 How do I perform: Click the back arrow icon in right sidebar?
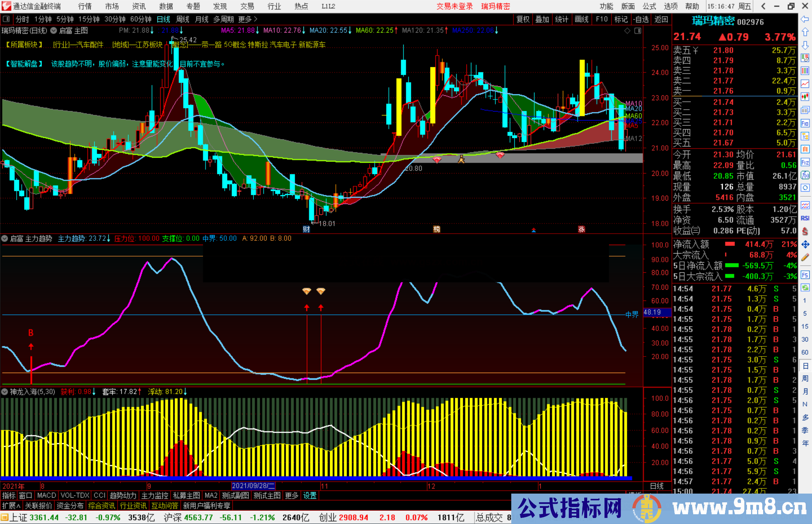pyautogui.click(x=805, y=19)
